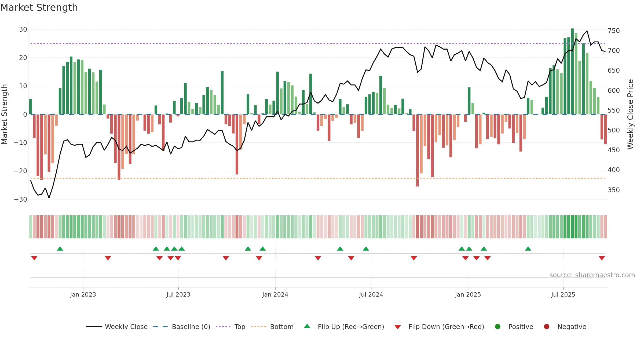Click the source: sharemaestro.com credit
The width and height of the screenshot is (644, 362).
[x=592, y=275]
